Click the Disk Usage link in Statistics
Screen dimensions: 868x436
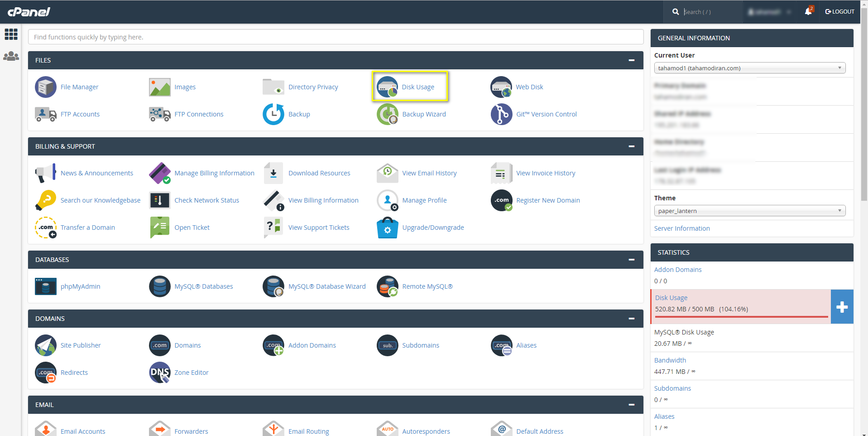point(671,298)
